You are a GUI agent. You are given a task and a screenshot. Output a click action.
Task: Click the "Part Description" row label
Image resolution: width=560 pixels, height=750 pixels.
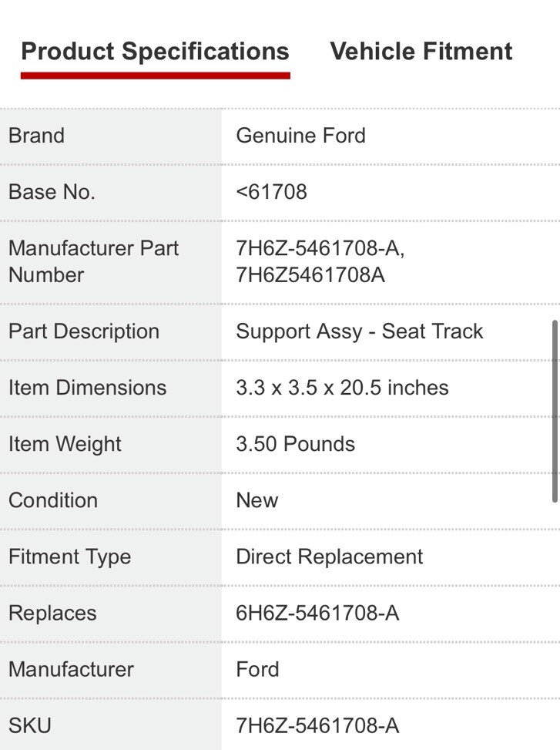pos(84,331)
